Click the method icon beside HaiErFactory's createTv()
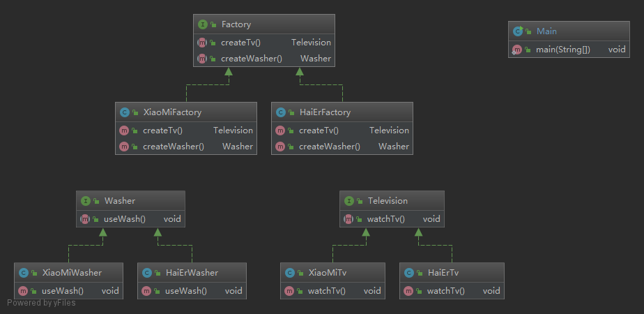Viewport: 644px width, 314px height. pos(280,130)
